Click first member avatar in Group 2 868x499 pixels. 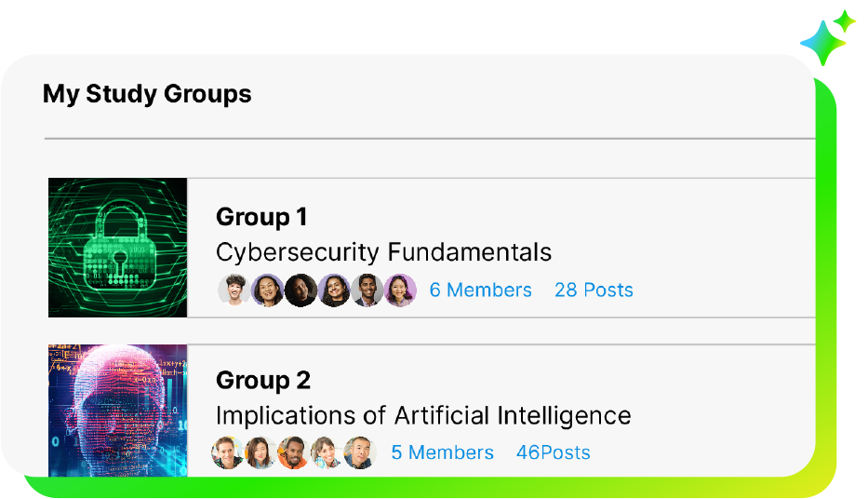tap(227, 453)
